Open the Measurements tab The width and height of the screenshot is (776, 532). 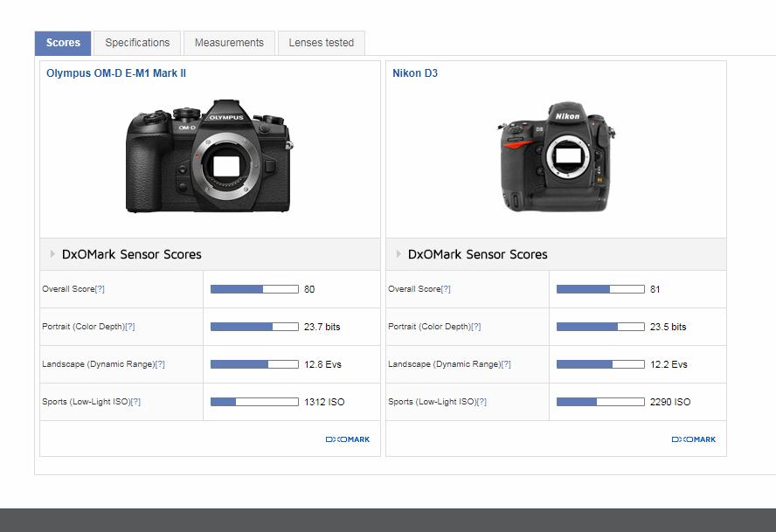click(229, 43)
